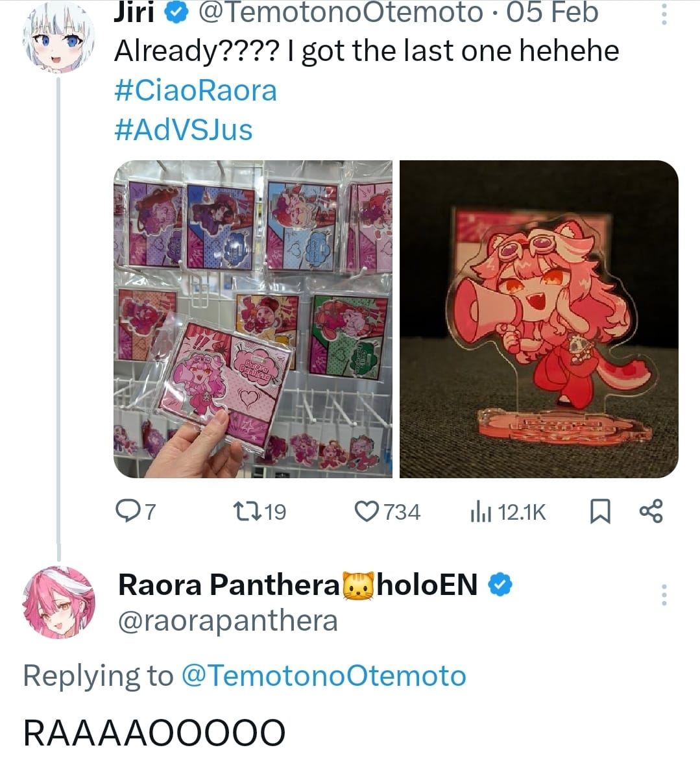
Task: Open Jiri's display name
Action: tap(134, 13)
